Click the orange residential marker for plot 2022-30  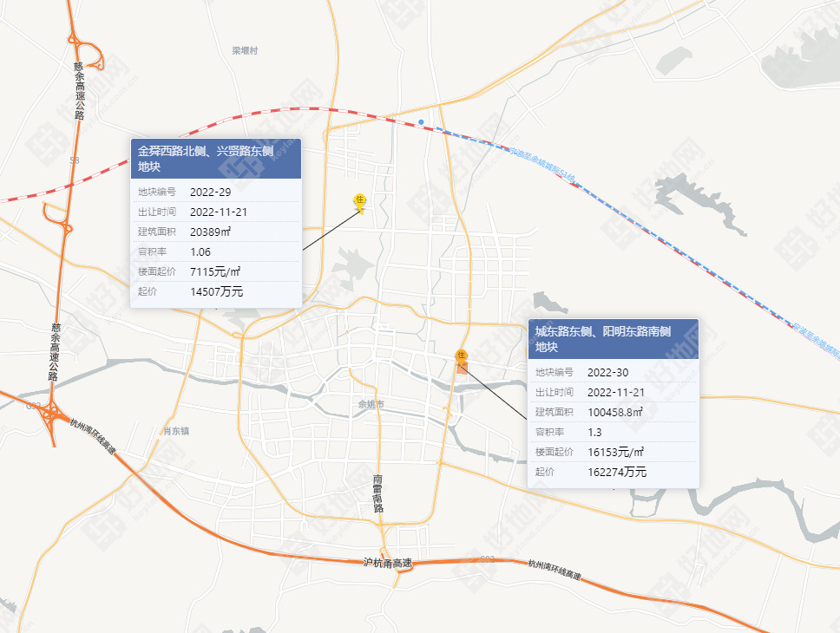[x=462, y=355]
